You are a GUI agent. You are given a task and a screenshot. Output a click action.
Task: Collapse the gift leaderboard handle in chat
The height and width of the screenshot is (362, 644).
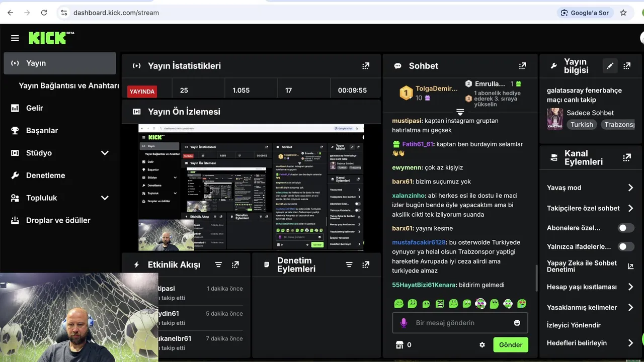point(460,112)
